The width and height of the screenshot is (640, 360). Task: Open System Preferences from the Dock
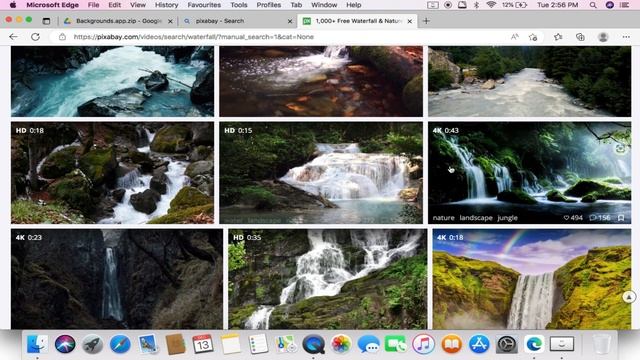[x=507, y=344]
